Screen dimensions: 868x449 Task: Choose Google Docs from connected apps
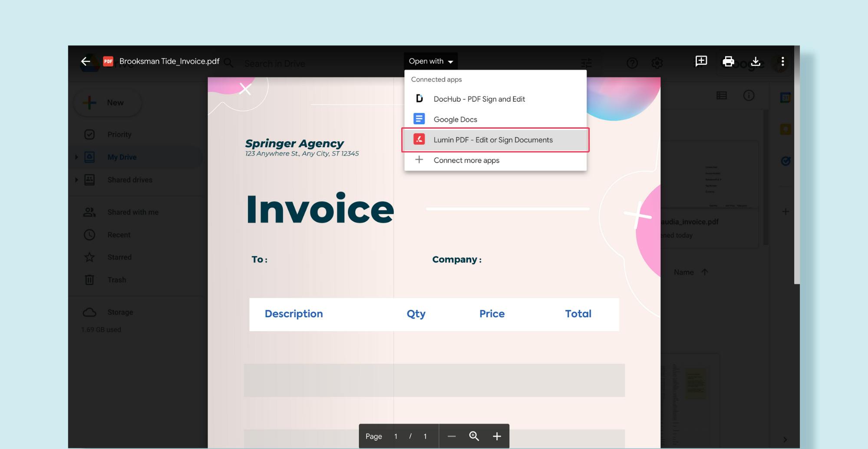495,119
